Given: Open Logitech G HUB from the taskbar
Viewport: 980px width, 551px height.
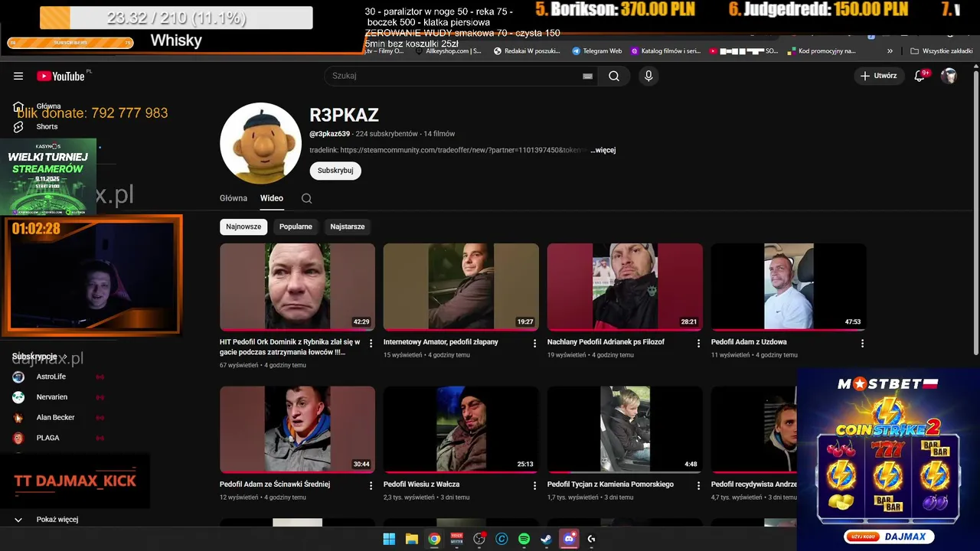Looking at the screenshot, I should pyautogui.click(x=591, y=539).
